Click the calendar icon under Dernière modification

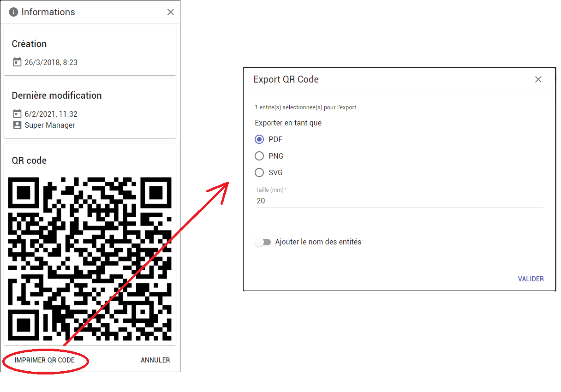tap(17, 113)
